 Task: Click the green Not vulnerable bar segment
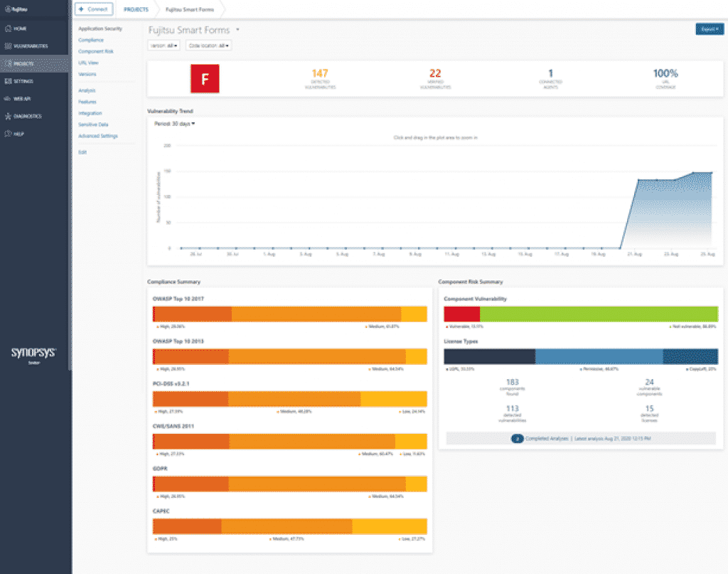pos(599,314)
